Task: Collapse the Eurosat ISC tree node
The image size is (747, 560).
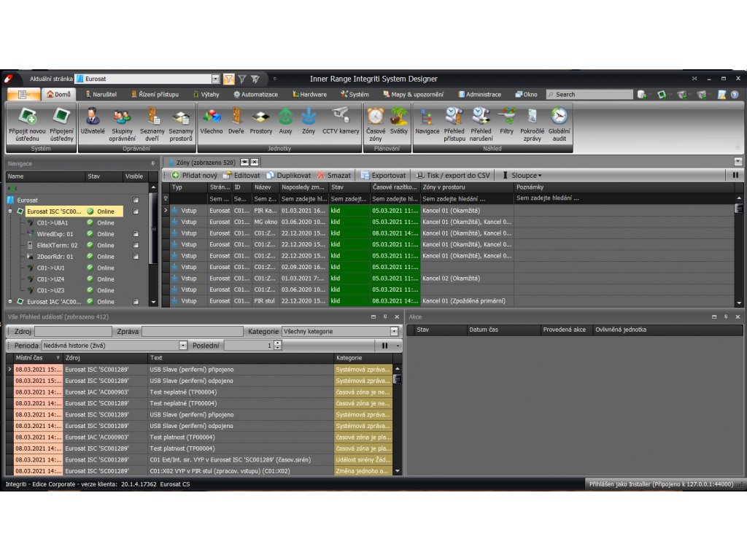Action: pyautogui.click(x=10, y=211)
